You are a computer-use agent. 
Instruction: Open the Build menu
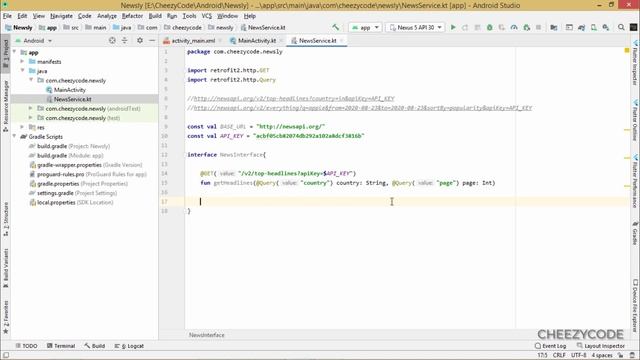point(155,16)
